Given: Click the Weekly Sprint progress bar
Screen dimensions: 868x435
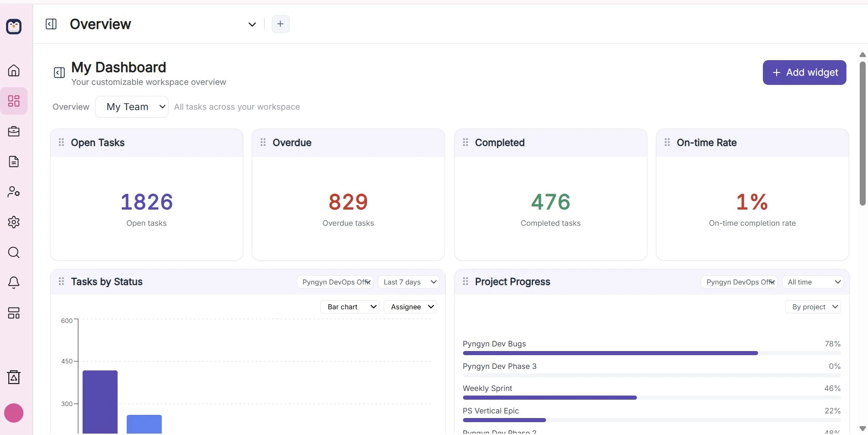Looking at the screenshot, I should (652, 398).
